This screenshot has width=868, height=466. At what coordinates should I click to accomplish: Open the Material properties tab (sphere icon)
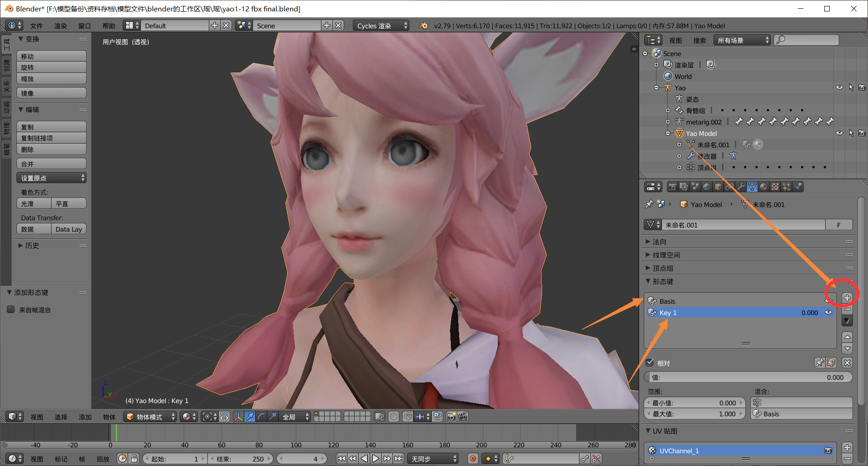[x=764, y=186]
